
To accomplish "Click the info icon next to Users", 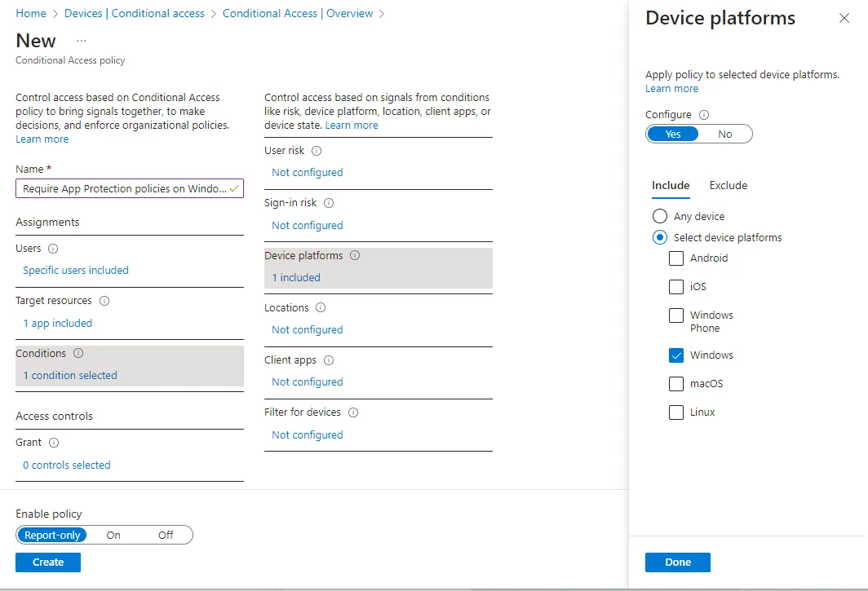I will tap(53, 249).
